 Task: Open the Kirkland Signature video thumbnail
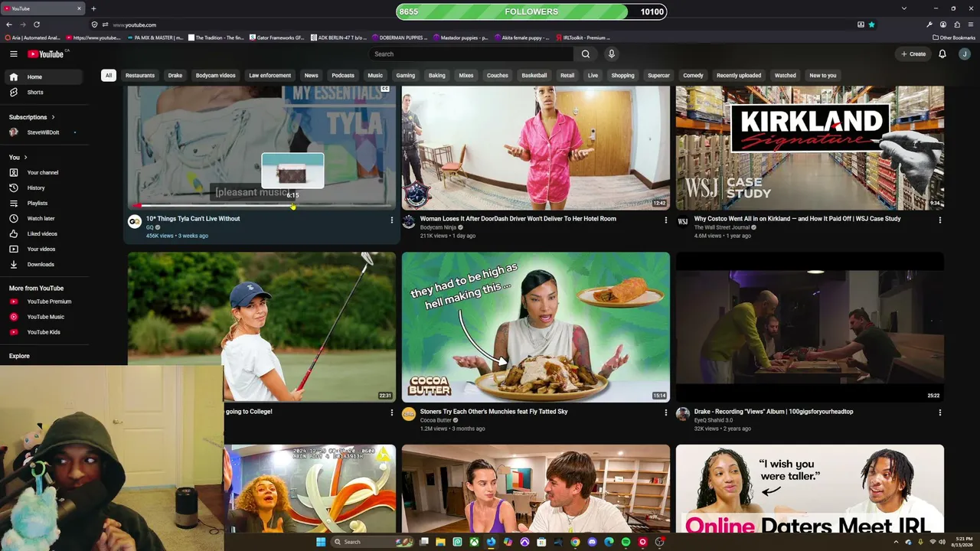[x=810, y=148]
